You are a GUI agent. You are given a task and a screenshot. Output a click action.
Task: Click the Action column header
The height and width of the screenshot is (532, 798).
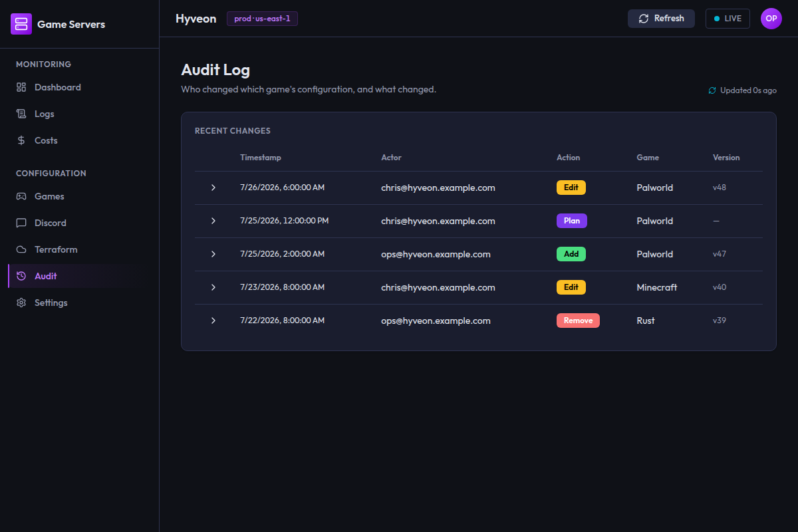coord(568,158)
